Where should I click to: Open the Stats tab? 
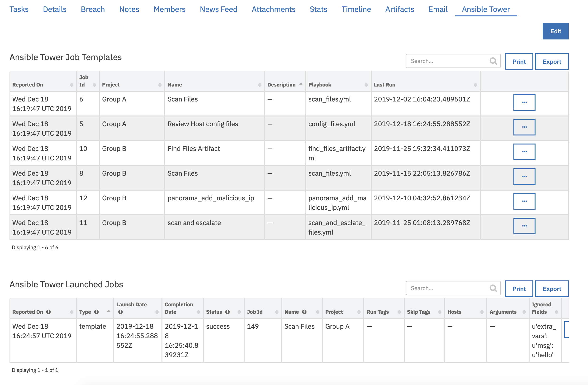[x=318, y=9]
